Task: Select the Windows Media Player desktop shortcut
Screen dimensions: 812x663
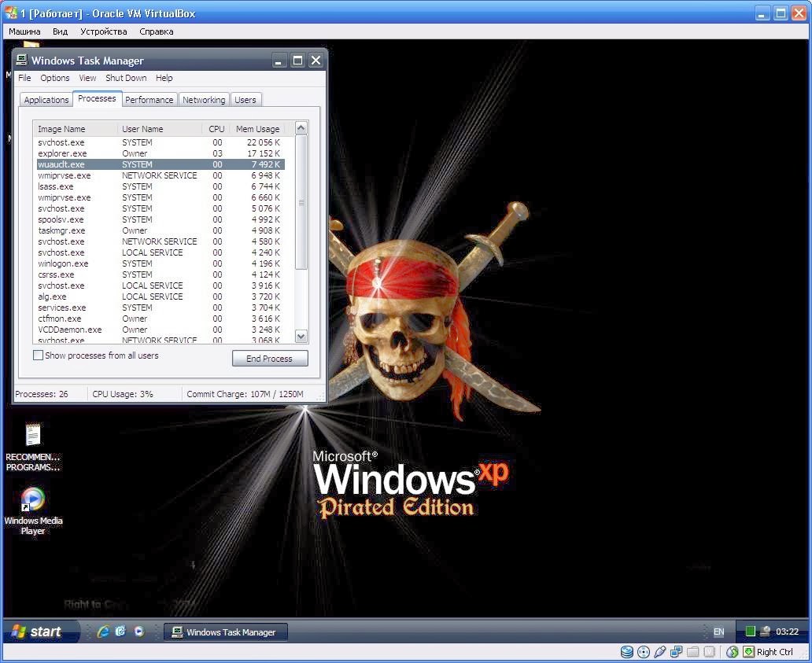Action: (33, 511)
